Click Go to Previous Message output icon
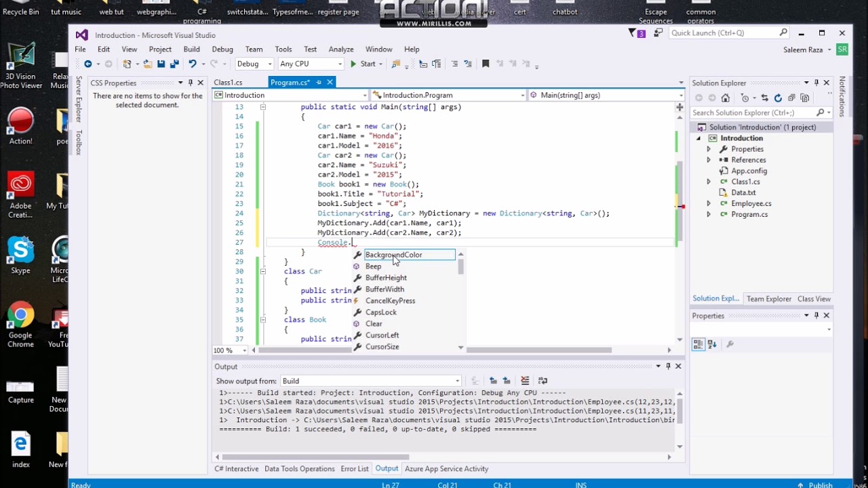This screenshot has width=868, height=488. point(493,381)
